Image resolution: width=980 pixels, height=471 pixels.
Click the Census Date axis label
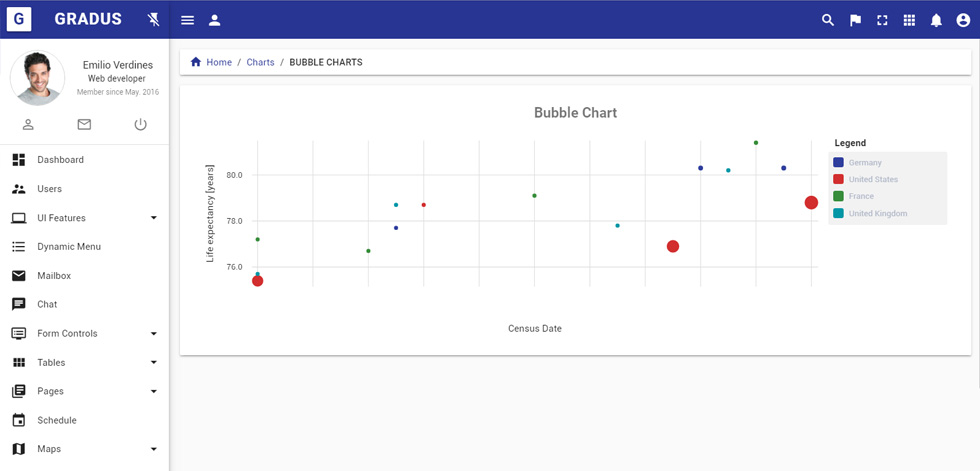click(x=535, y=329)
